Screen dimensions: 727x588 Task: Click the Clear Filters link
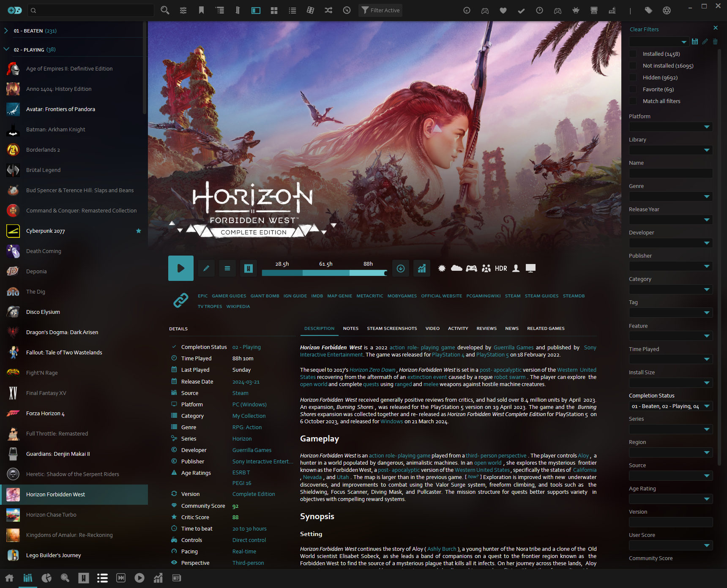tap(644, 30)
